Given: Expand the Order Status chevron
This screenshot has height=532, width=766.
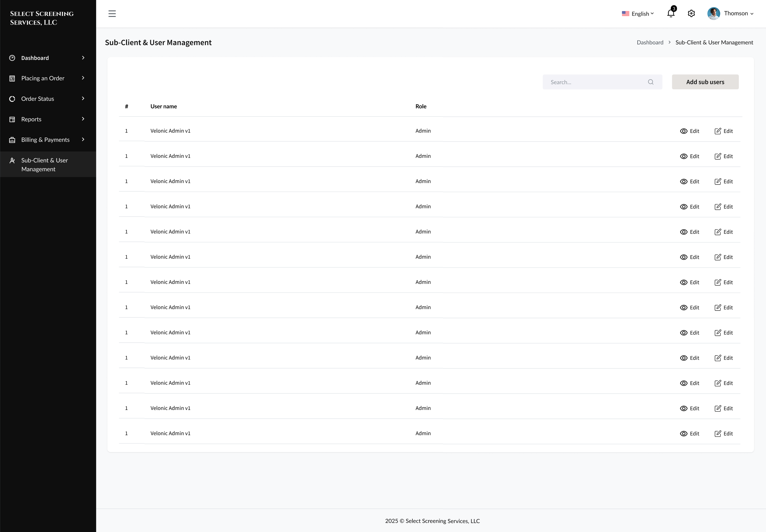Looking at the screenshot, I should point(83,98).
